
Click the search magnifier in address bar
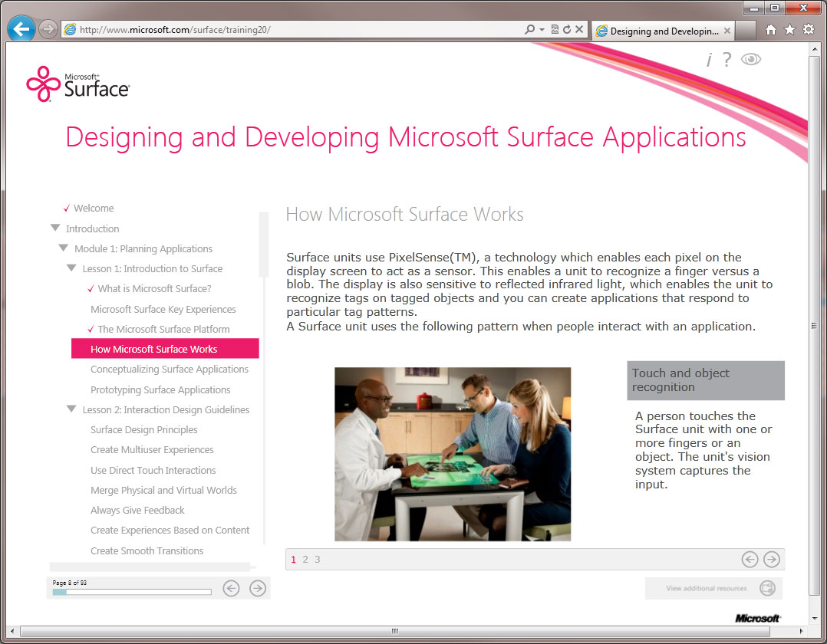point(529,29)
